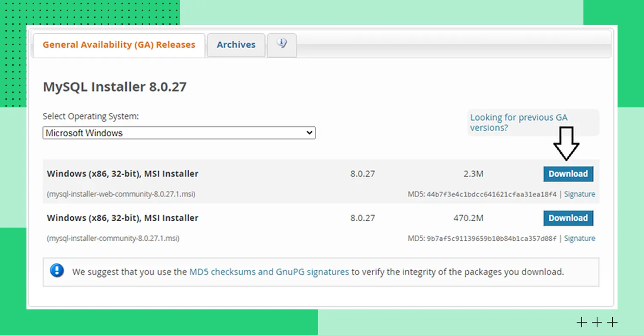Click the blue exclamation notice icon
644x335 pixels.
click(57, 271)
